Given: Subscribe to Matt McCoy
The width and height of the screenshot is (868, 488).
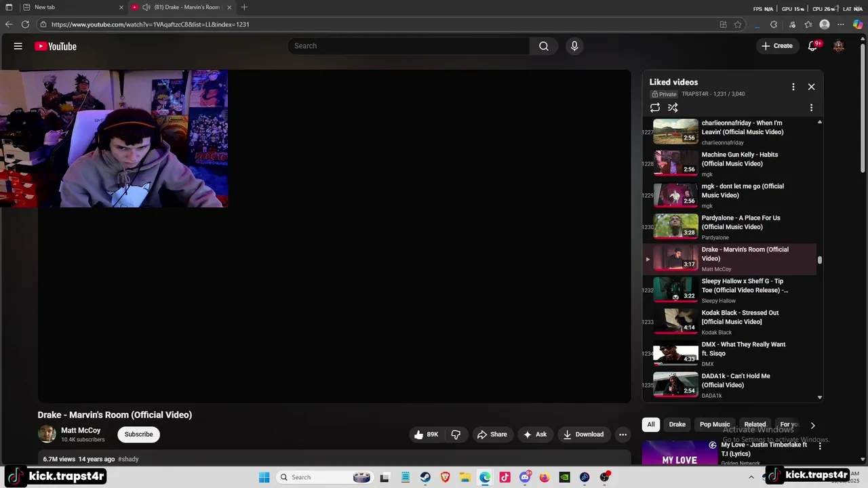Looking at the screenshot, I should tap(138, 434).
